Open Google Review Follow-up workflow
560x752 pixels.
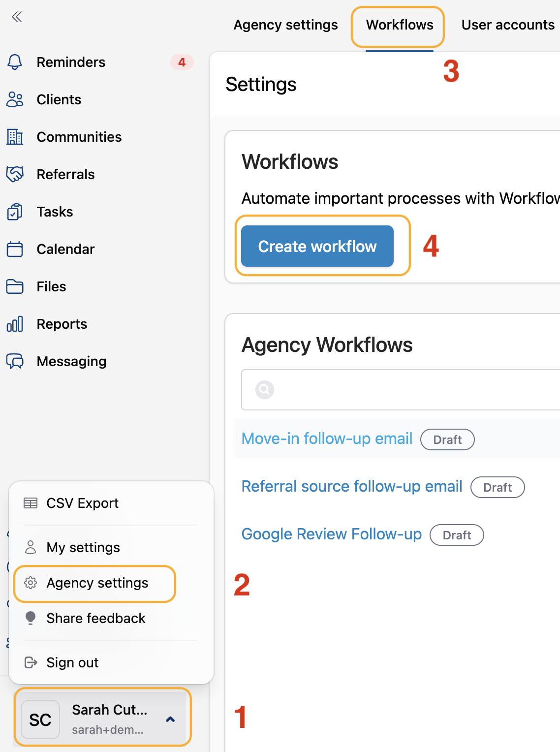pos(331,534)
